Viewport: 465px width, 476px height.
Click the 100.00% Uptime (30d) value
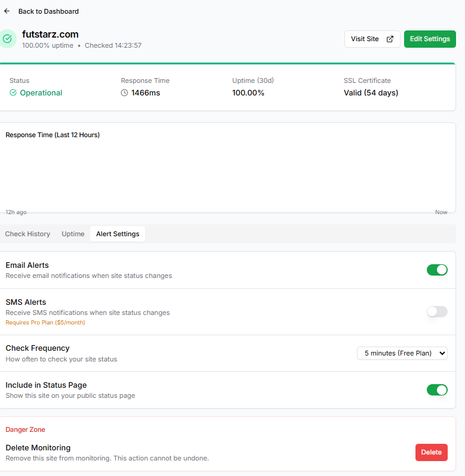point(248,92)
